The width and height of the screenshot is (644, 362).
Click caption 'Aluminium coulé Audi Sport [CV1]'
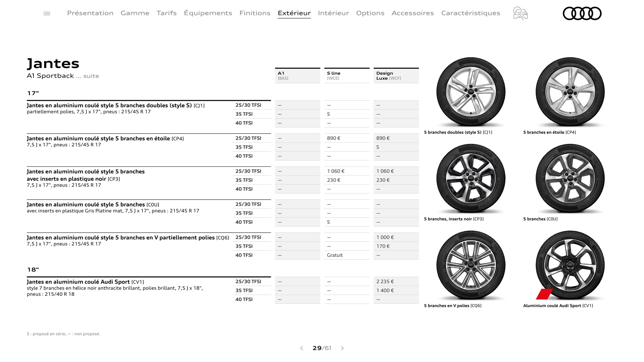point(558,306)
